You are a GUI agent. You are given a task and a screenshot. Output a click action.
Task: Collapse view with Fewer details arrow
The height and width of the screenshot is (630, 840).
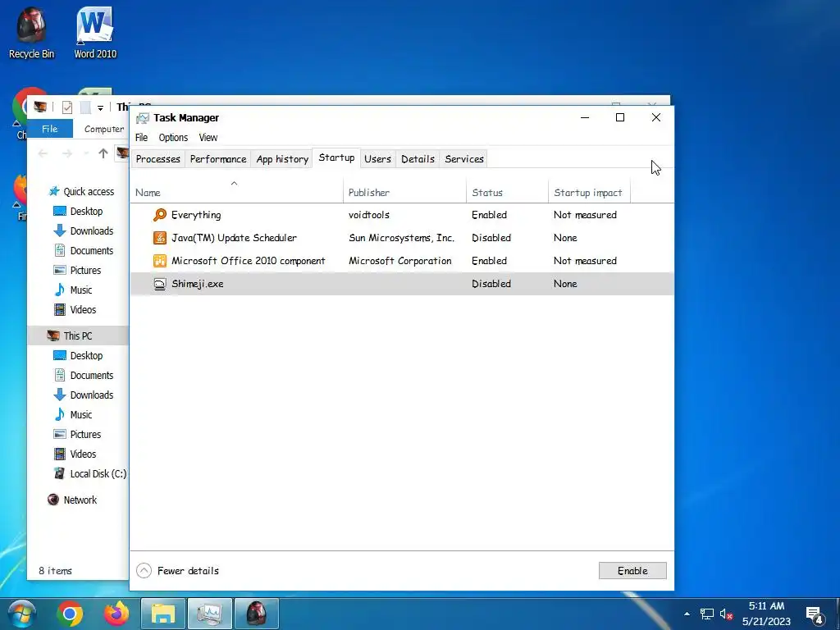[x=144, y=571]
